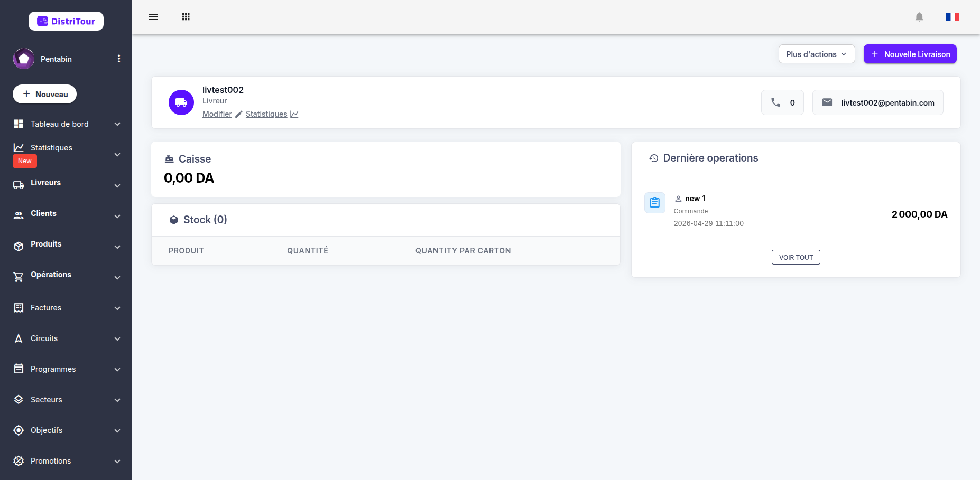
Task: Click the pencil icon next to Modifier
Action: click(239, 114)
